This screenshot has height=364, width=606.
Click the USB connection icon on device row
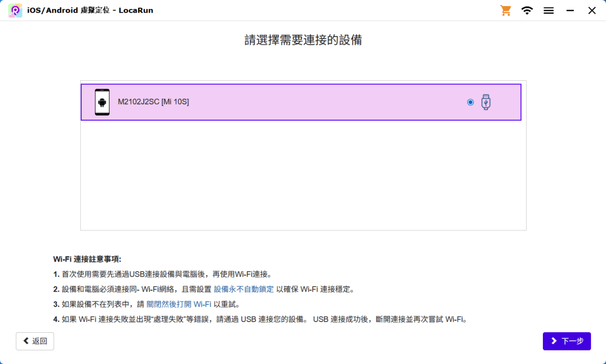click(x=486, y=102)
